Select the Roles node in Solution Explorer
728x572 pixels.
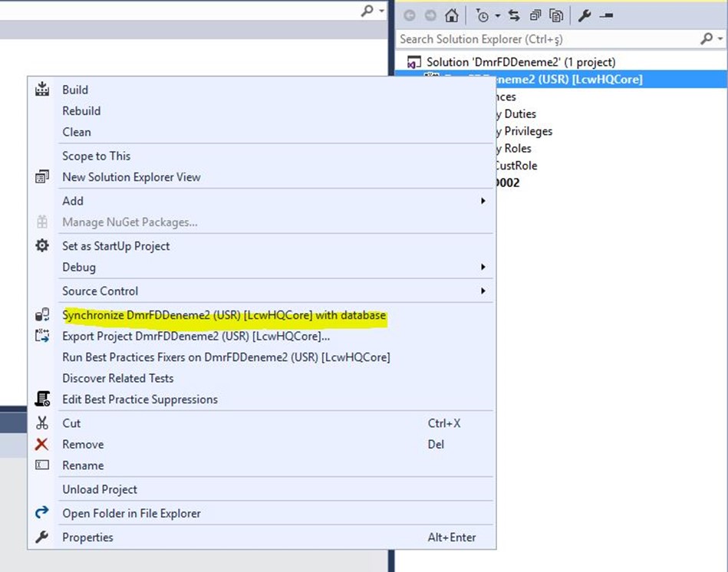pos(513,149)
